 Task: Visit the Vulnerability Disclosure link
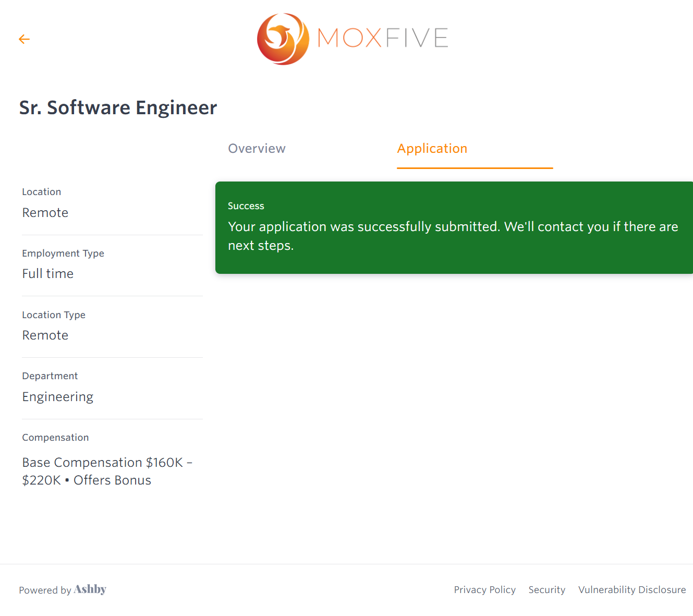[x=631, y=589]
